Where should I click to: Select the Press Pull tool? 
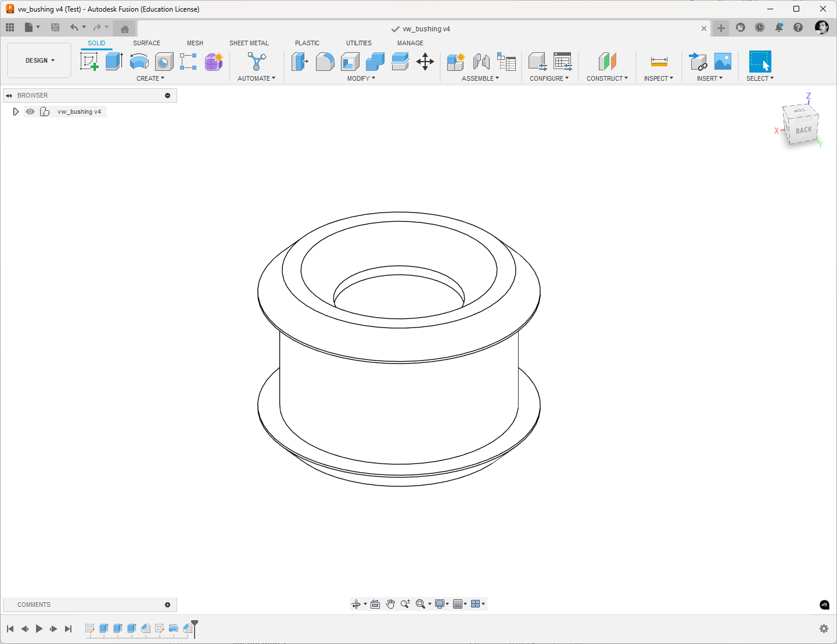(x=300, y=62)
